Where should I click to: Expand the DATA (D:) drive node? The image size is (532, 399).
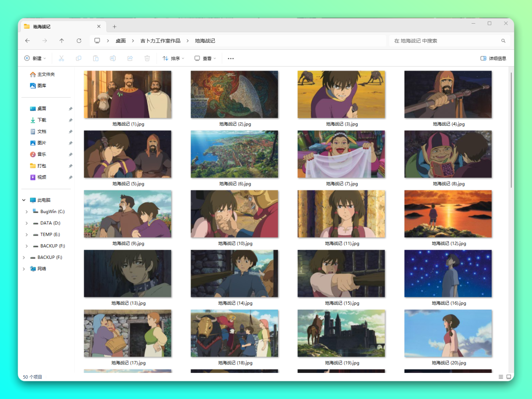(27, 223)
